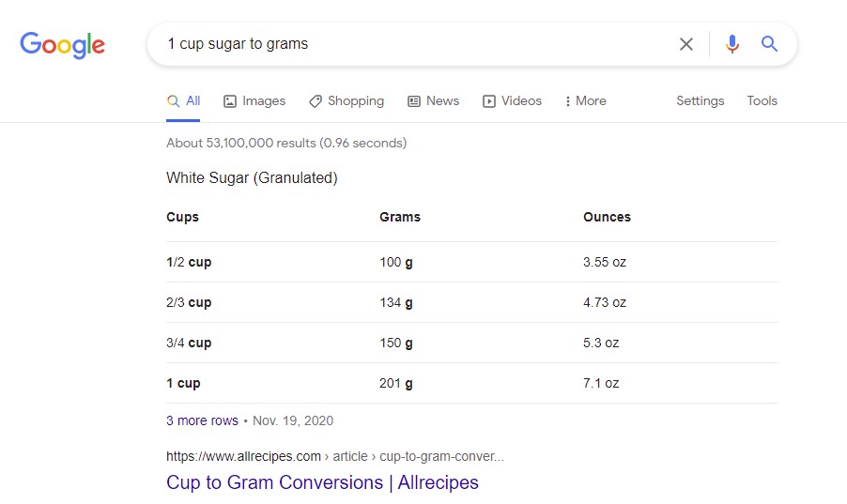Switch to the Shopping tab label
Screen dimensions: 847x504
[x=356, y=101]
